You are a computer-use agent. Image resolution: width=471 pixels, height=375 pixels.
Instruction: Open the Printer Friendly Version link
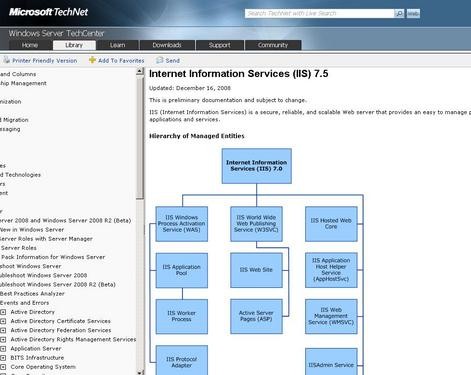click(x=45, y=61)
